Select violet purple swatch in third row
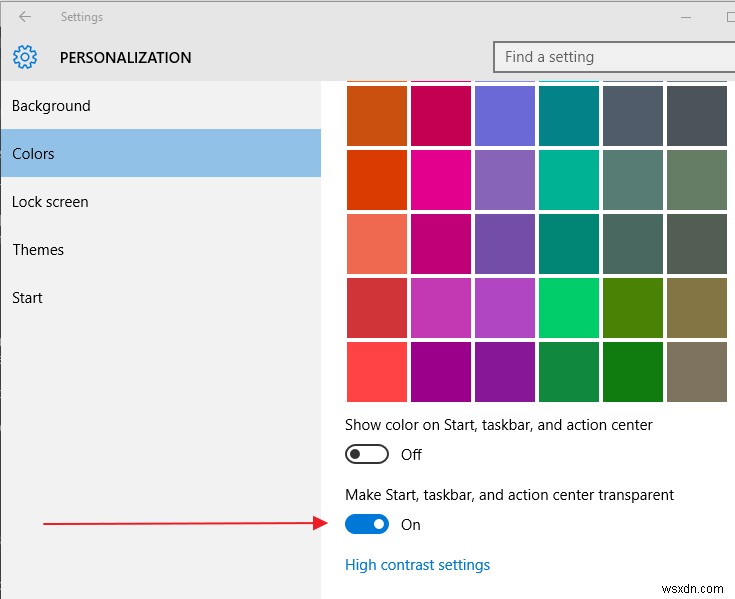Screen dimensions: 735x599 tap(505, 244)
